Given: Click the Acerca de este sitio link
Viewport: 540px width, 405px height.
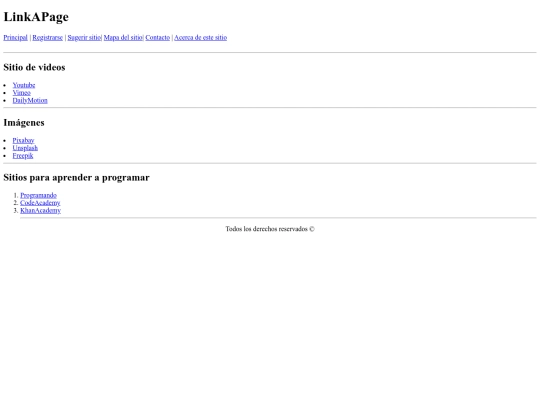Looking at the screenshot, I should click(x=200, y=38).
